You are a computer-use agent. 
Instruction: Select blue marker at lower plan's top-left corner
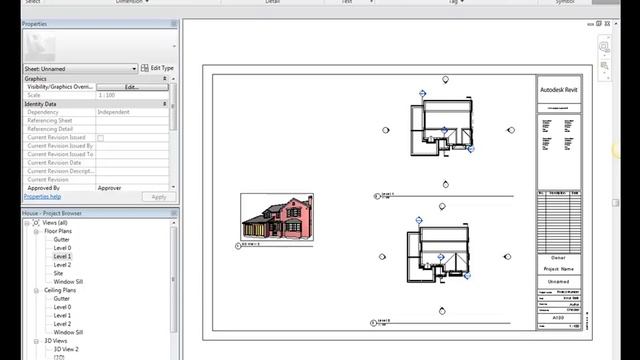pyautogui.click(x=419, y=220)
